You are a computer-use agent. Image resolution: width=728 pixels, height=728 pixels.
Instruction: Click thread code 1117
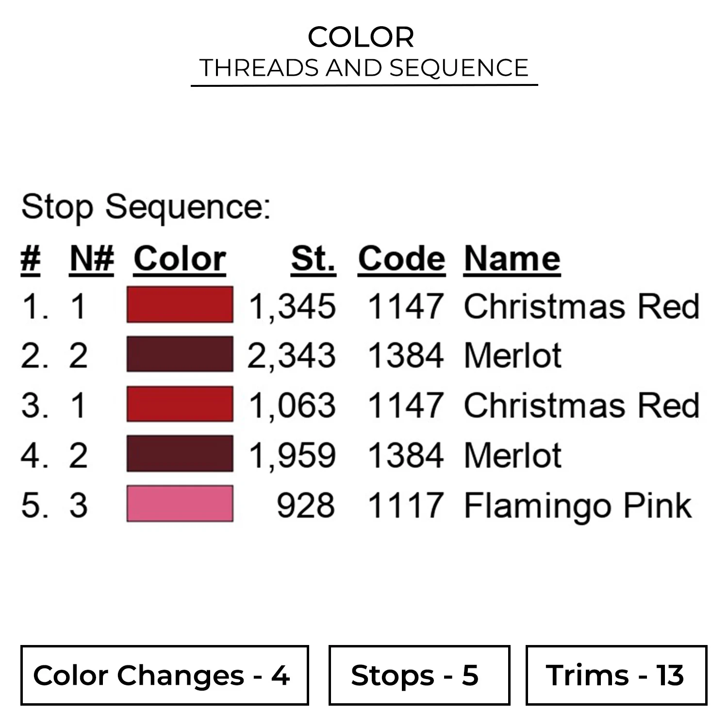pos(406,505)
